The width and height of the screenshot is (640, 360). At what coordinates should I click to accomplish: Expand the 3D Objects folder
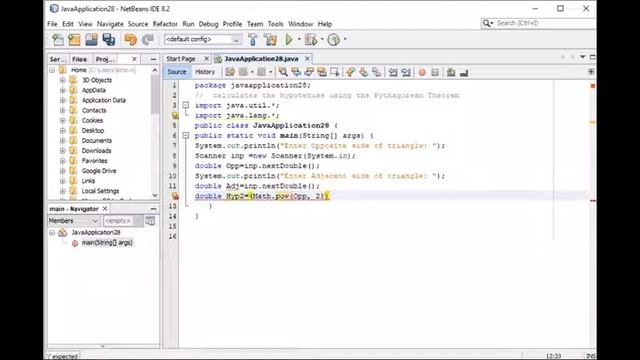point(62,80)
